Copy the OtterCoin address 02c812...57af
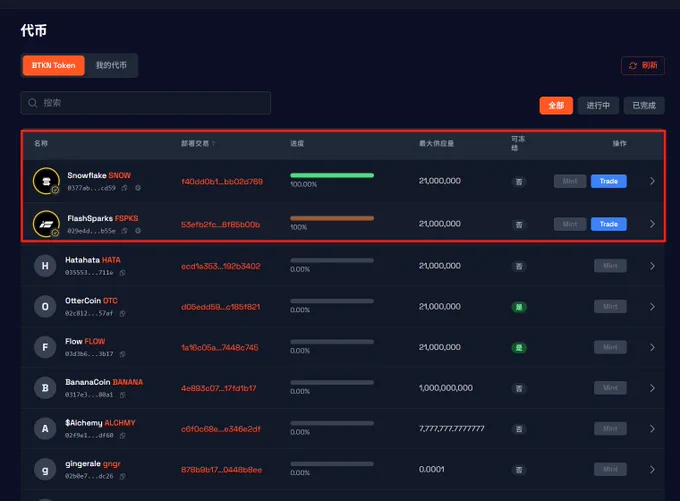The image size is (680, 501). coord(123,313)
